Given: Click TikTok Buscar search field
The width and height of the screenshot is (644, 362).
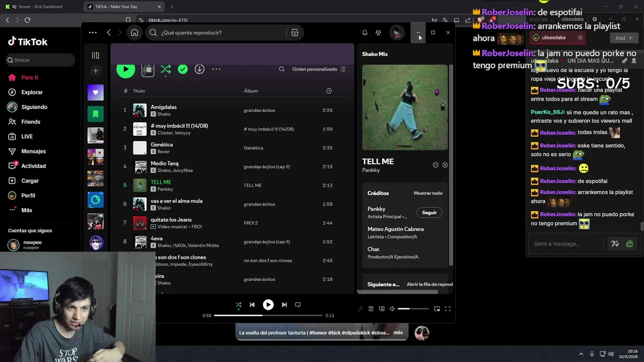Looking at the screenshot, I should (x=40, y=60).
